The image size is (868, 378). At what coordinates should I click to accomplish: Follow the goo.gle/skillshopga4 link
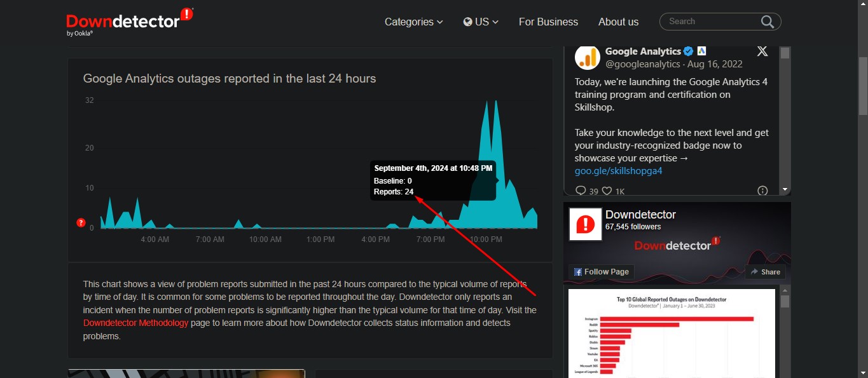coord(619,171)
